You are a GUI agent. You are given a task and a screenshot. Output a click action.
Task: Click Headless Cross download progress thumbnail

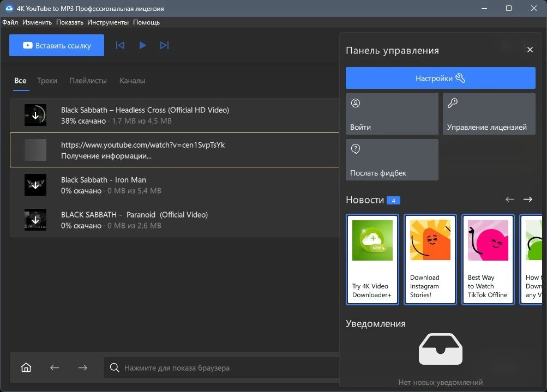pos(35,115)
